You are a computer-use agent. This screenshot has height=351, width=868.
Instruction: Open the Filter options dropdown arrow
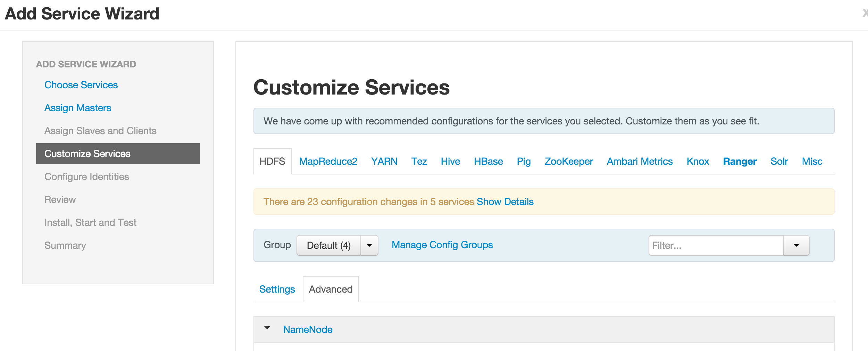click(x=796, y=245)
